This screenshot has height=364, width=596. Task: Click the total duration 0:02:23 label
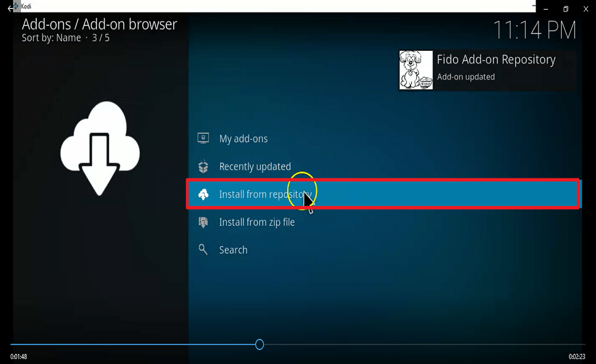coord(577,357)
